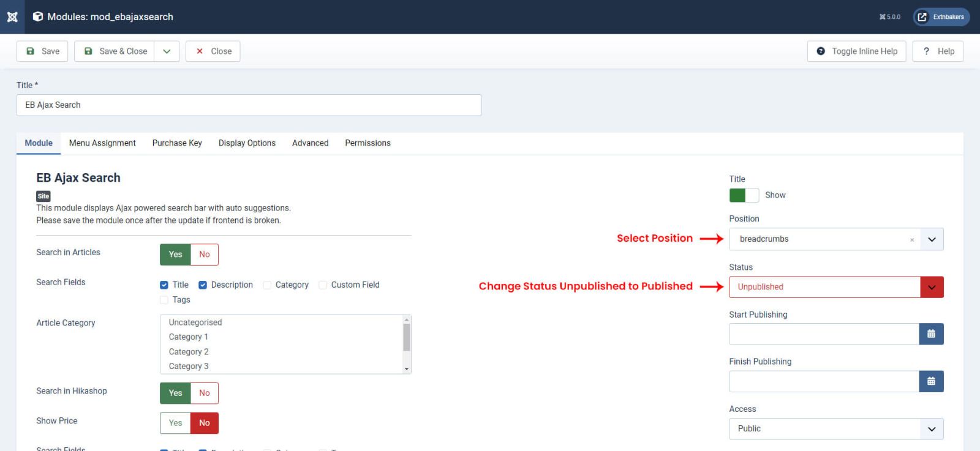Expand the Save & Close dropdown arrow
Screen dimensions: 980x451
[167, 51]
